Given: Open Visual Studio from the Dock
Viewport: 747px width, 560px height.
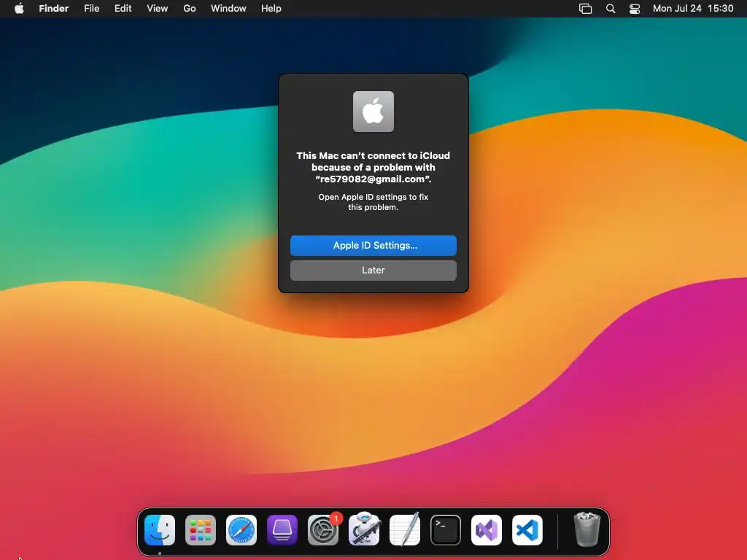Looking at the screenshot, I should (487, 529).
